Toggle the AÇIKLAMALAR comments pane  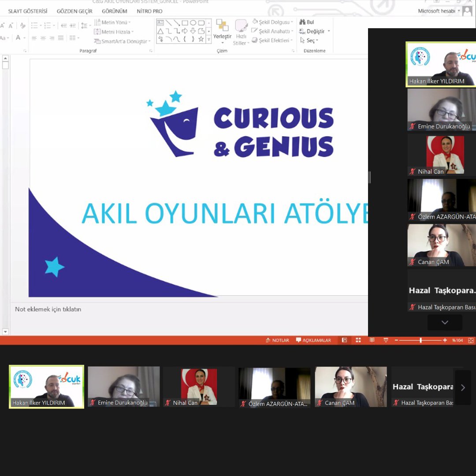(313, 340)
